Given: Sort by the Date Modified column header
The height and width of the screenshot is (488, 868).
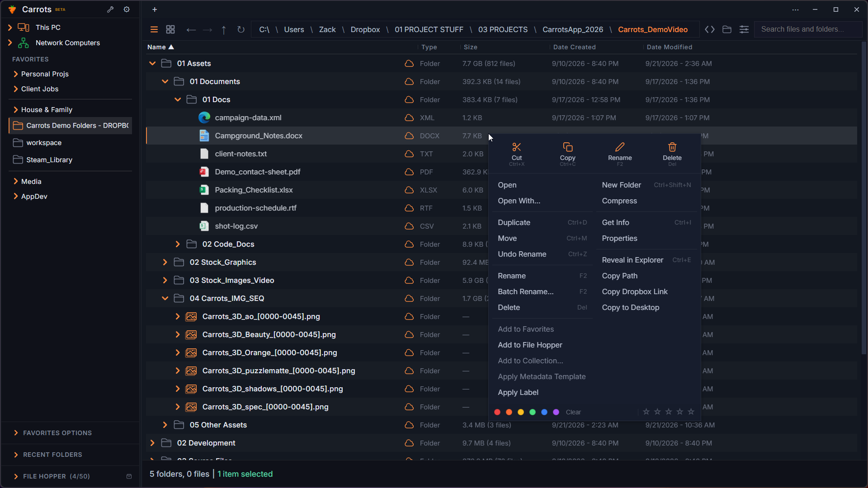Looking at the screenshot, I should (670, 47).
